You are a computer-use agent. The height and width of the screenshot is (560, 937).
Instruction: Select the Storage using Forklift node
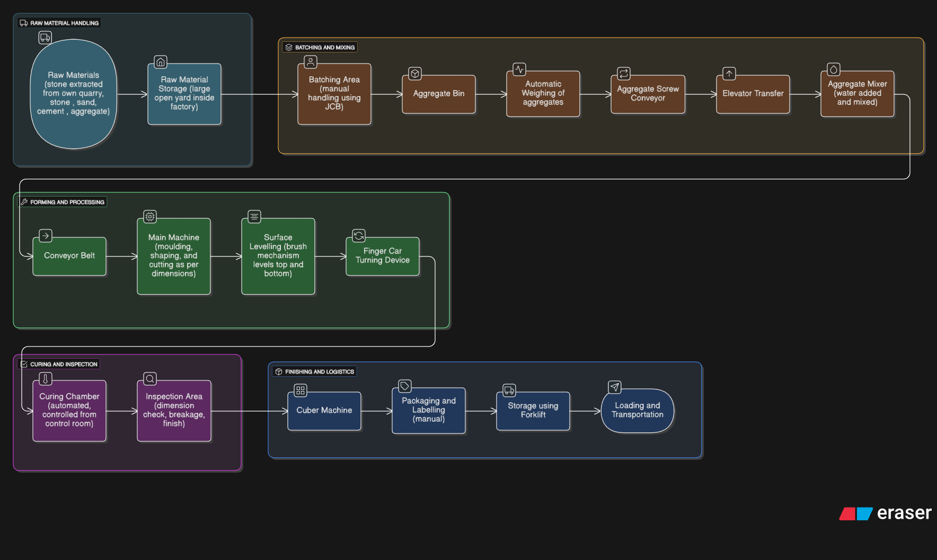pos(533,411)
